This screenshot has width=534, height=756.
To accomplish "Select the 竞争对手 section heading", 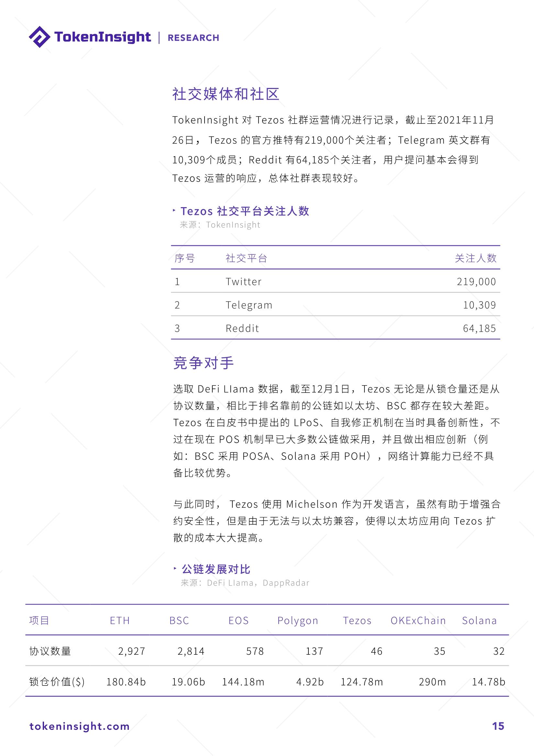I will pos(204,363).
